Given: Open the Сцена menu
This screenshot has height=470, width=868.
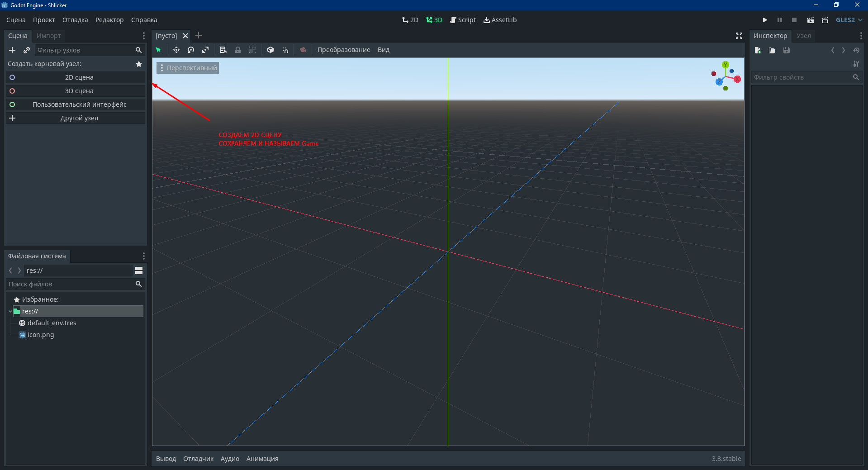Looking at the screenshot, I should (x=16, y=20).
